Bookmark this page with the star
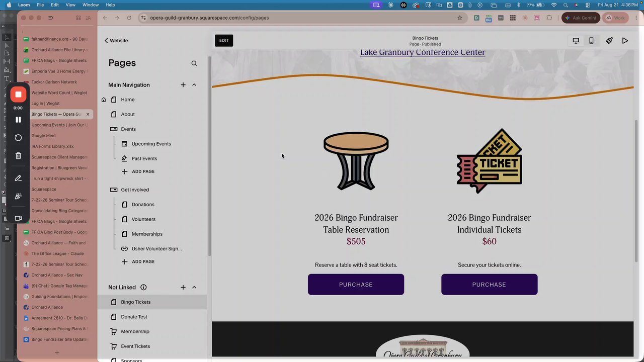The height and width of the screenshot is (362, 644). (x=460, y=18)
